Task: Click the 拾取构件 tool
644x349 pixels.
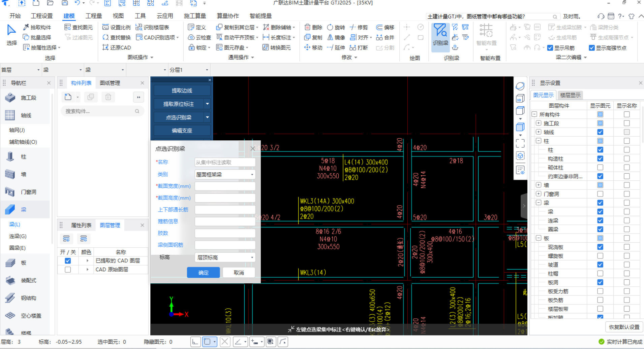Action: pos(37,27)
